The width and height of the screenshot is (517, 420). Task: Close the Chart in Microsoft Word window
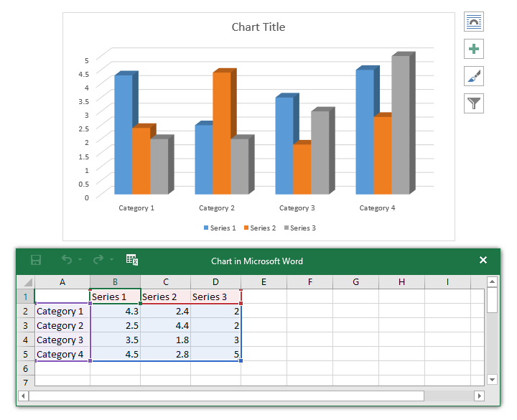483,260
